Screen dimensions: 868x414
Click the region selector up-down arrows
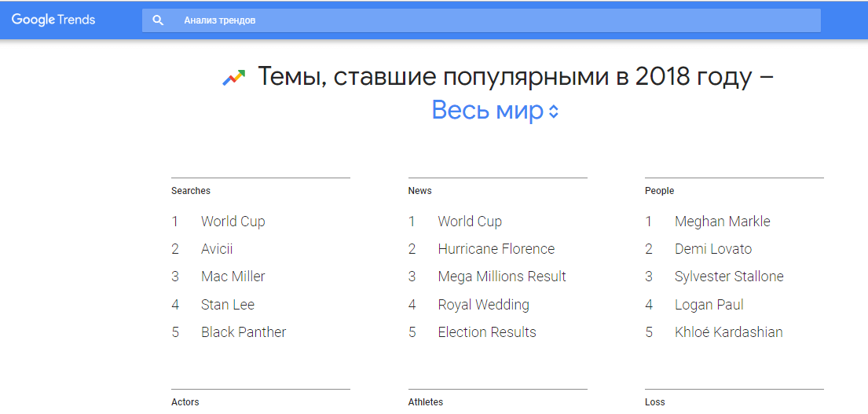click(554, 112)
